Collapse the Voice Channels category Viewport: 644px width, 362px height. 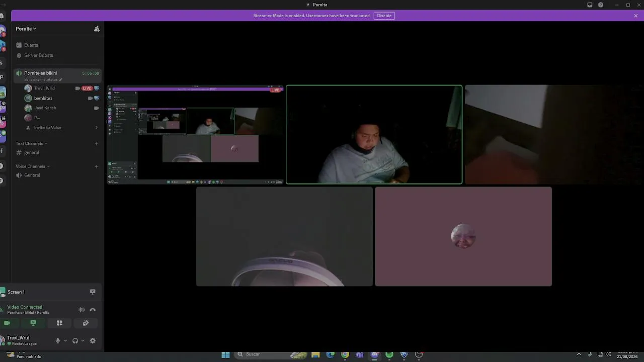click(33, 166)
